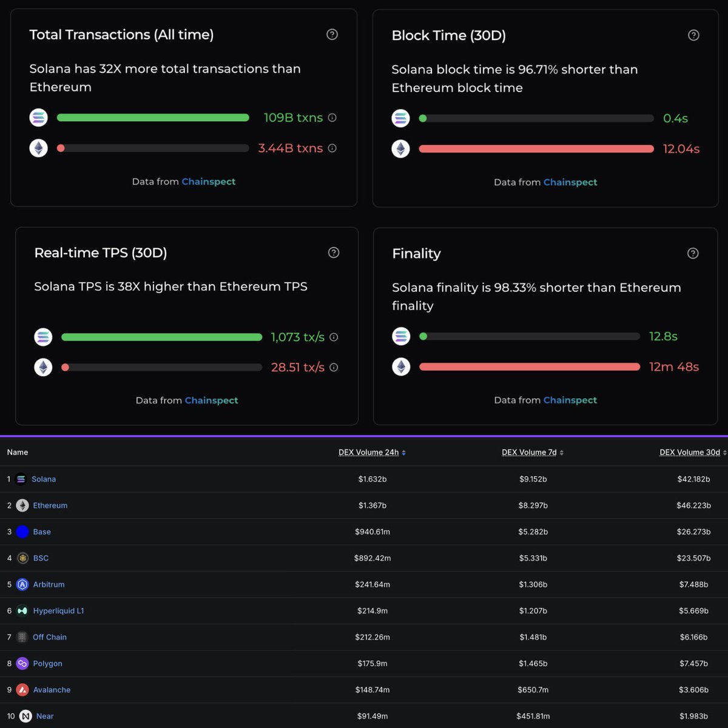
Task: Click Ethereum logo in Real-time TPS card
Action: click(43, 367)
